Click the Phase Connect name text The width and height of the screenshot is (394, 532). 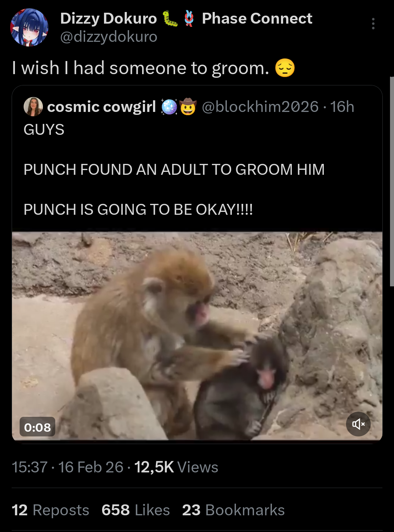[257, 19]
